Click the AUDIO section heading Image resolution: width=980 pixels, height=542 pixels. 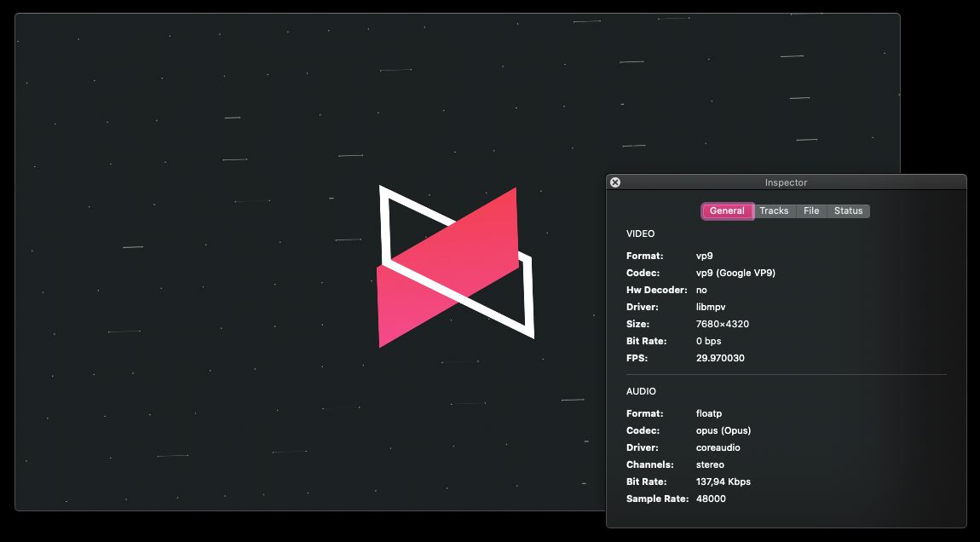tap(641, 391)
